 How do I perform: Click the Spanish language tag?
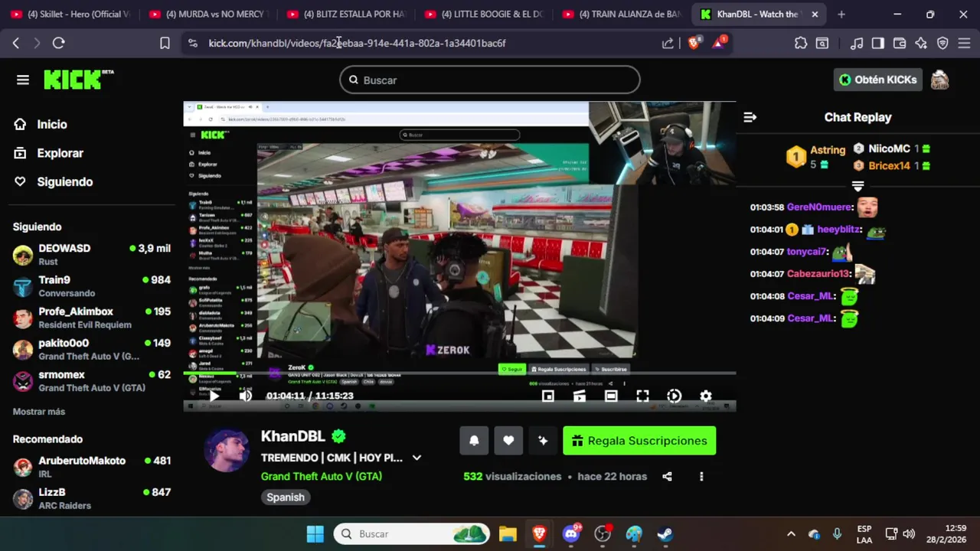click(x=286, y=497)
